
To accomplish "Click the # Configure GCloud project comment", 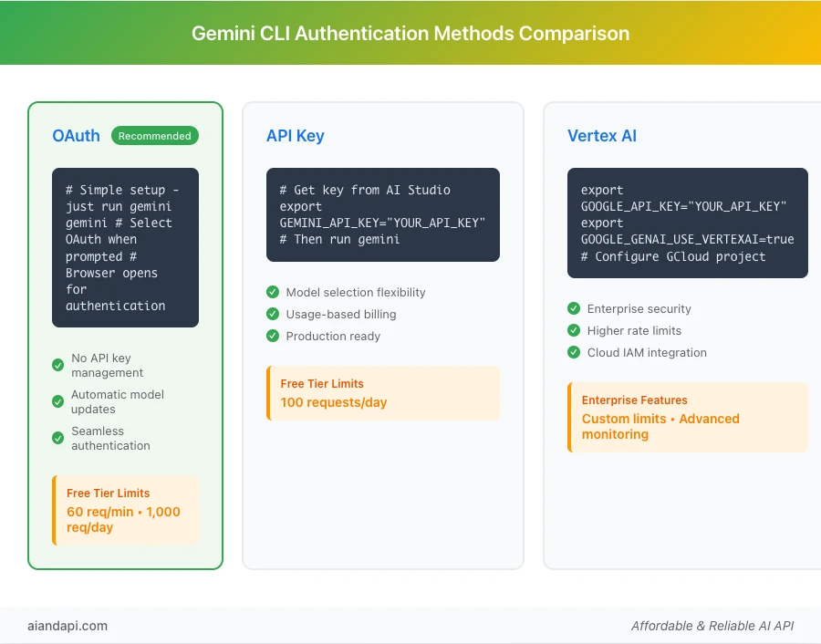I will (x=673, y=256).
